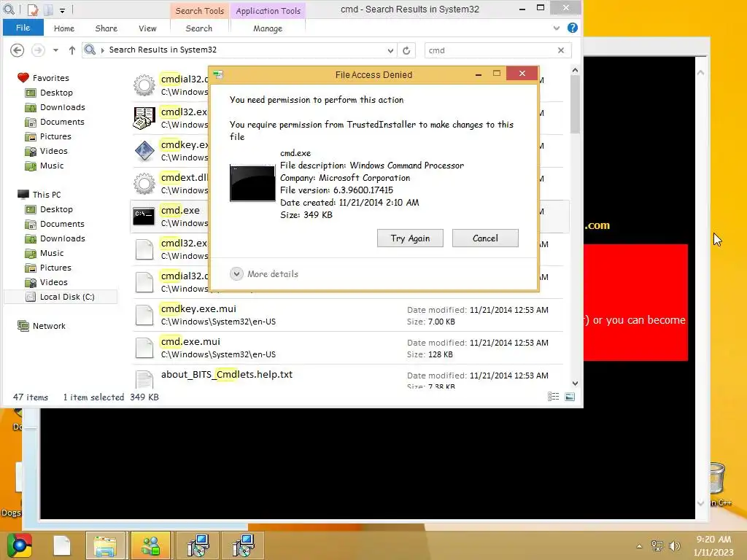
Task: Open the taskbar clock
Action: (713, 545)
